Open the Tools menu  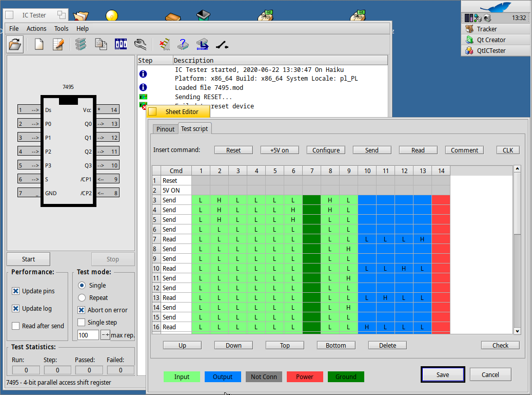point(61,29)
